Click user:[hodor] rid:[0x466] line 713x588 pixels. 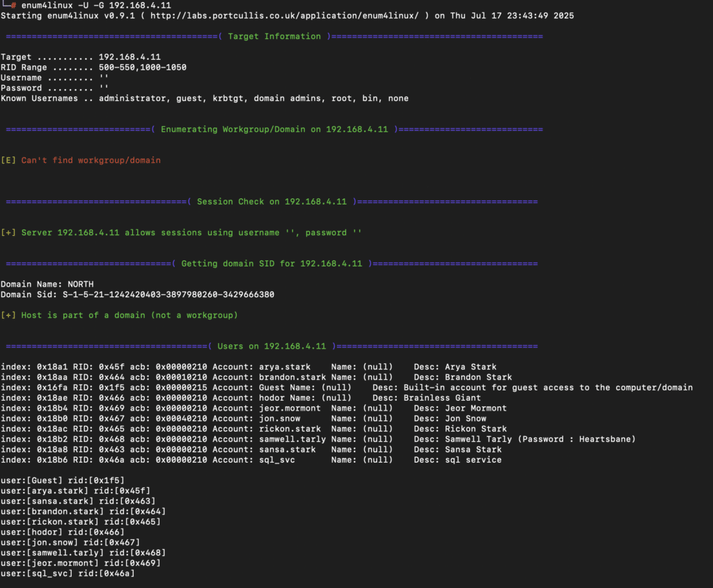coord(62,532)
